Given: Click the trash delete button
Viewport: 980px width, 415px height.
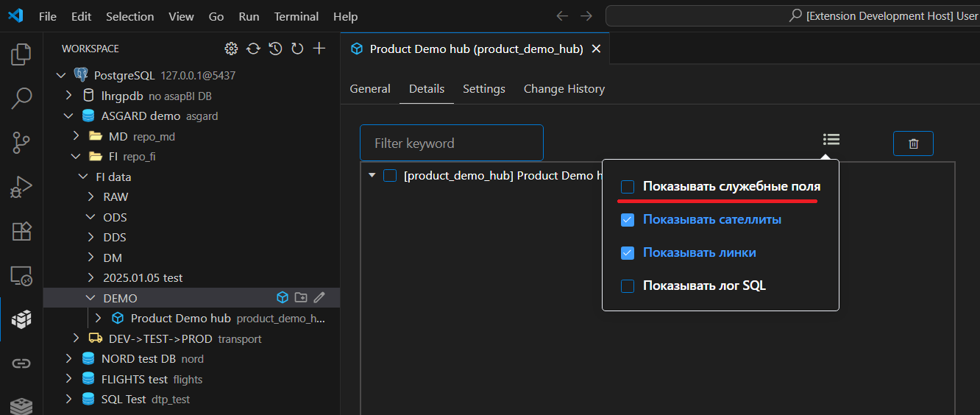Looking at the screenshot, I should tap(913, 143).
